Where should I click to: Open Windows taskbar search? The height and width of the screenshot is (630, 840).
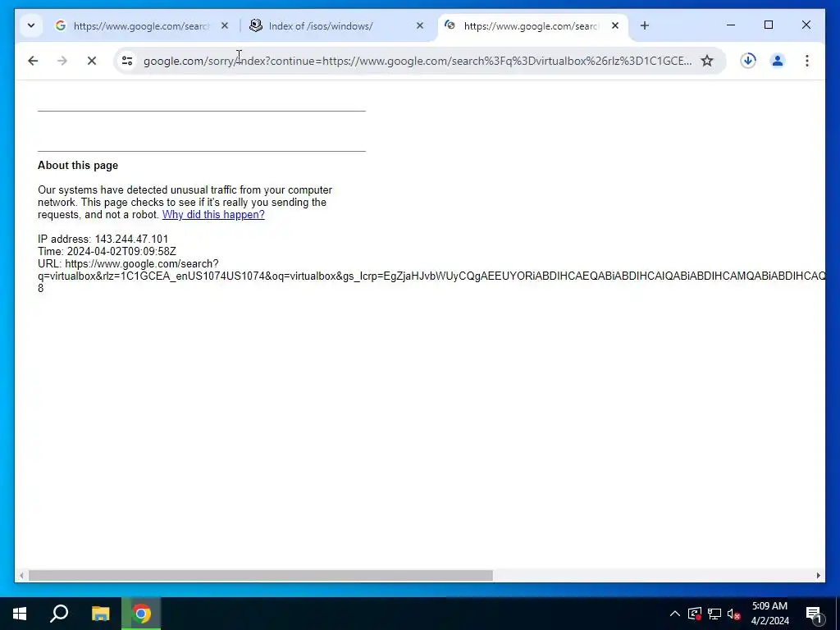point(59,614)
